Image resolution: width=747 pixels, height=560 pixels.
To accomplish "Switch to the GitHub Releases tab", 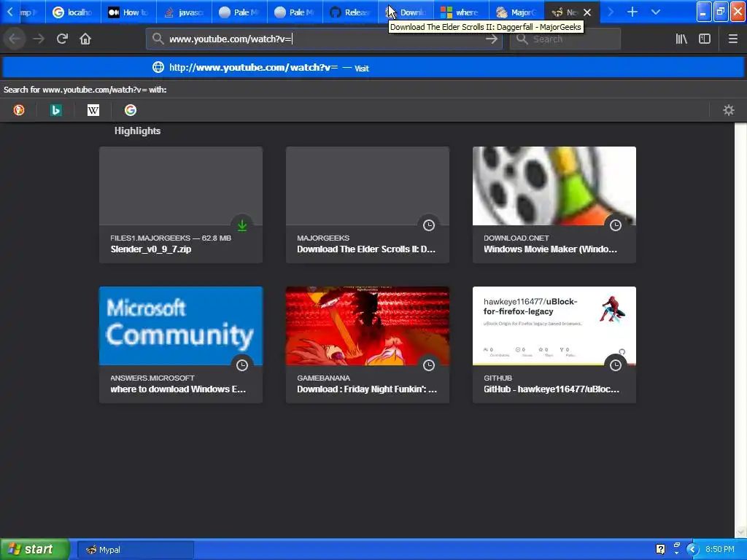I will click(x=350, y=12).
